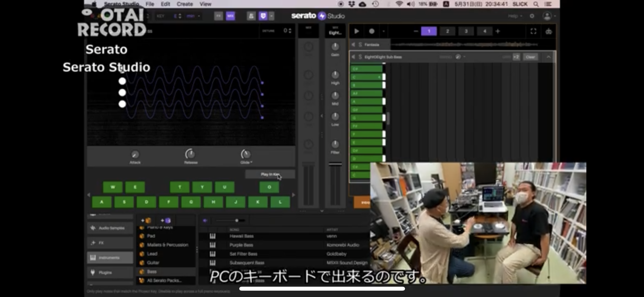This screenshot has width=644, height=297.
Task: Open the swing dropdown on bass track
Action: pos(464,57)
